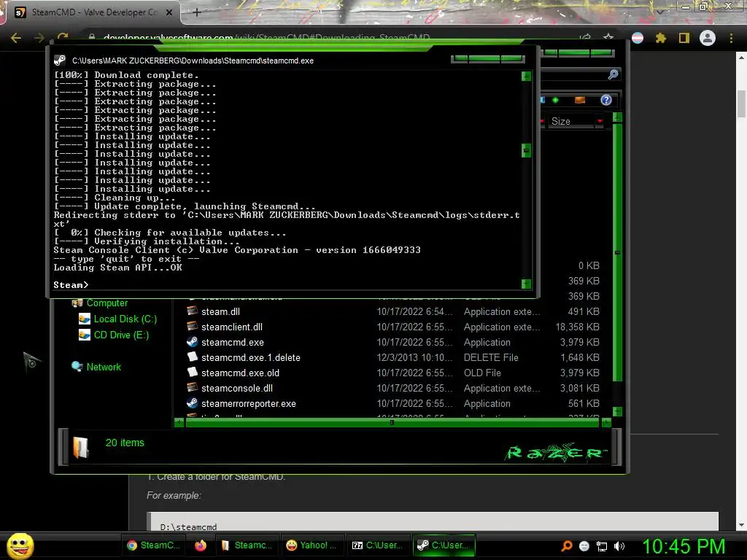747x560 pixels.
Task: Click the Steam icon in console title bar
Action: (x=60, y=61)
